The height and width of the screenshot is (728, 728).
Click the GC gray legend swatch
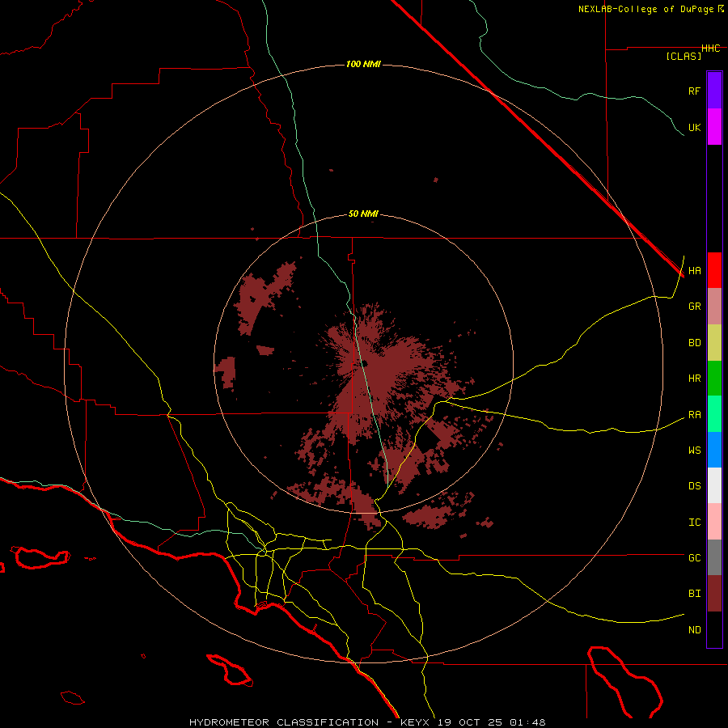coord(714,557)
